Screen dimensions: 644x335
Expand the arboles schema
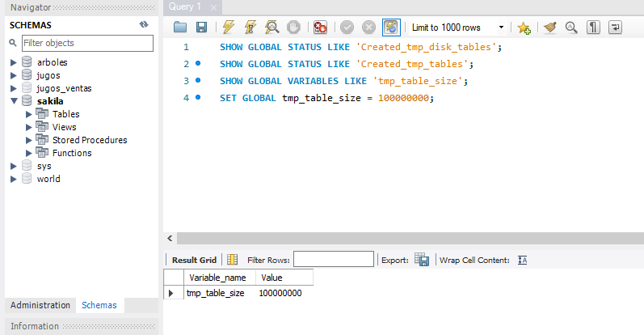[x=14, y=62]
